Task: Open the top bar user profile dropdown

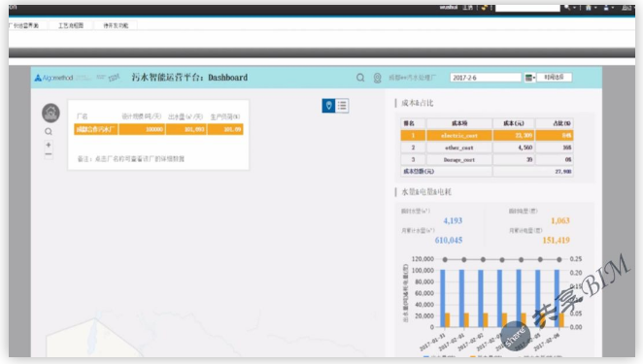Action: (x=608, y=8)
